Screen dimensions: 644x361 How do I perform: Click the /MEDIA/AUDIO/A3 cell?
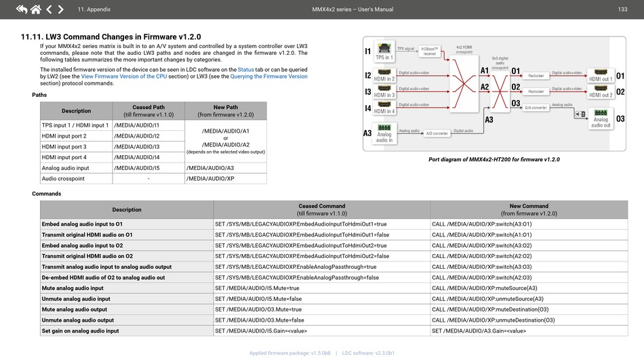point(226,168)
